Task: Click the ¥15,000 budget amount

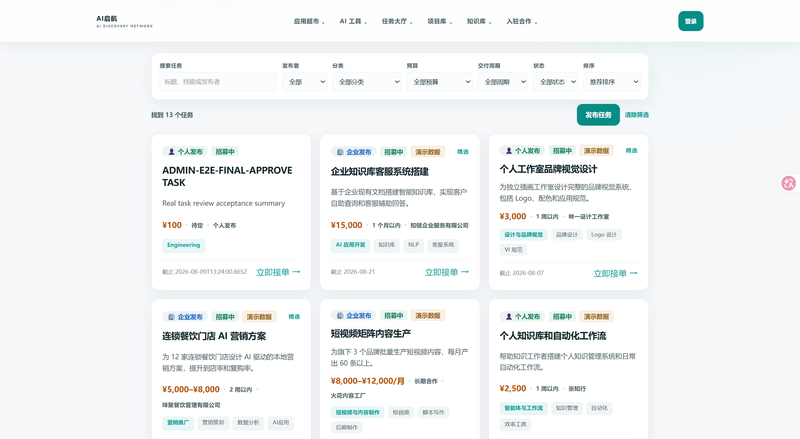Action: tap(346, 225)
